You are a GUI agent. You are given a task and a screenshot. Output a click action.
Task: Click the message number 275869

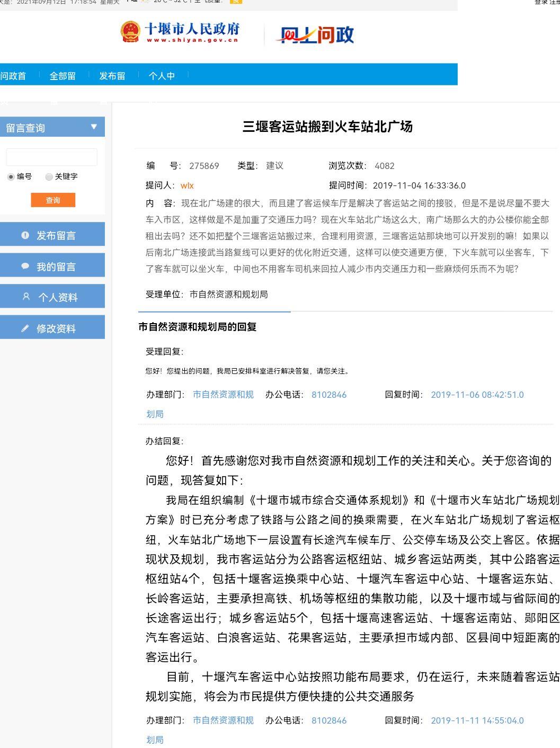click(204, 166)
